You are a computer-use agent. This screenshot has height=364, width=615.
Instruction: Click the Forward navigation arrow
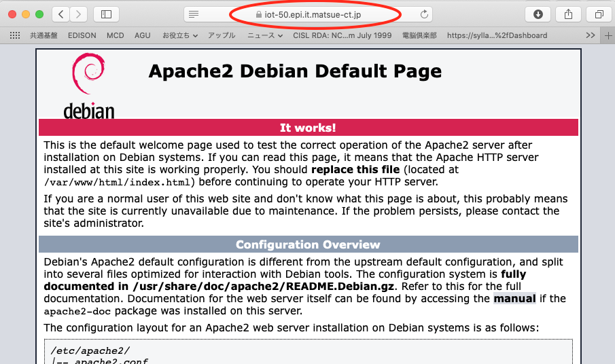(x=79, y=14)
